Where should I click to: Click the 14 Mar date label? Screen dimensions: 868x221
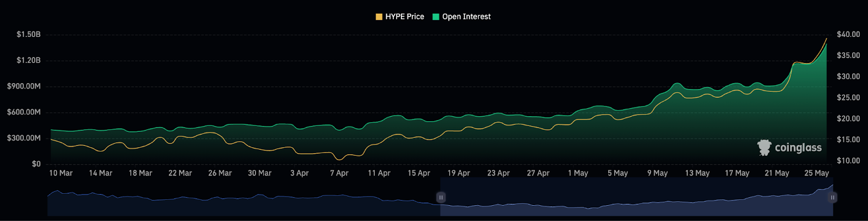click(100, 173)
